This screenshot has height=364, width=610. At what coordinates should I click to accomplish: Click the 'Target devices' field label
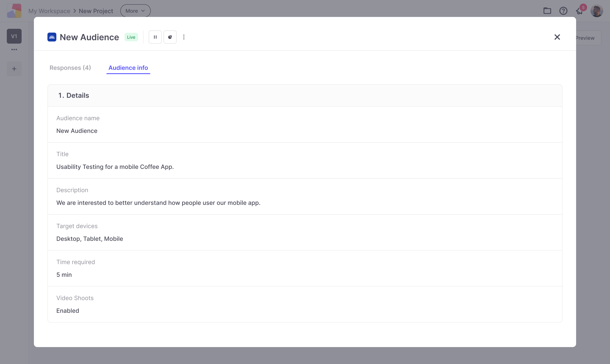click(x=77, y=226)
